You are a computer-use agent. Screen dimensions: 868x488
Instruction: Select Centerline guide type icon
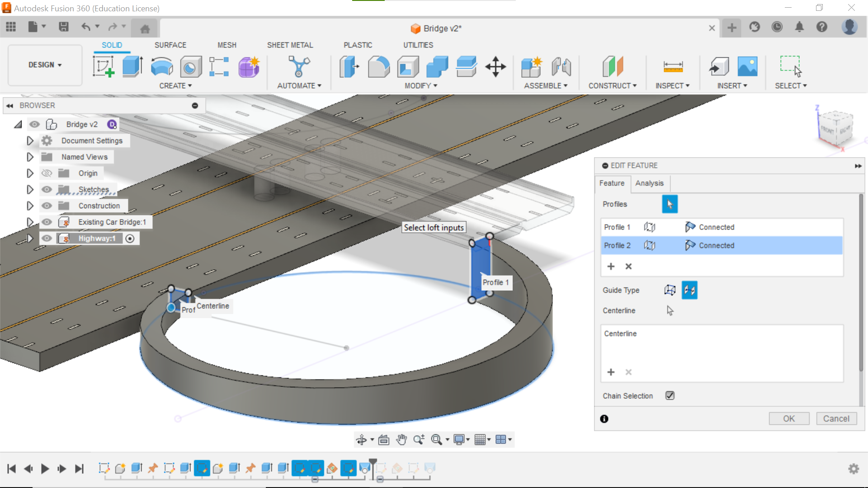point(689,290)
